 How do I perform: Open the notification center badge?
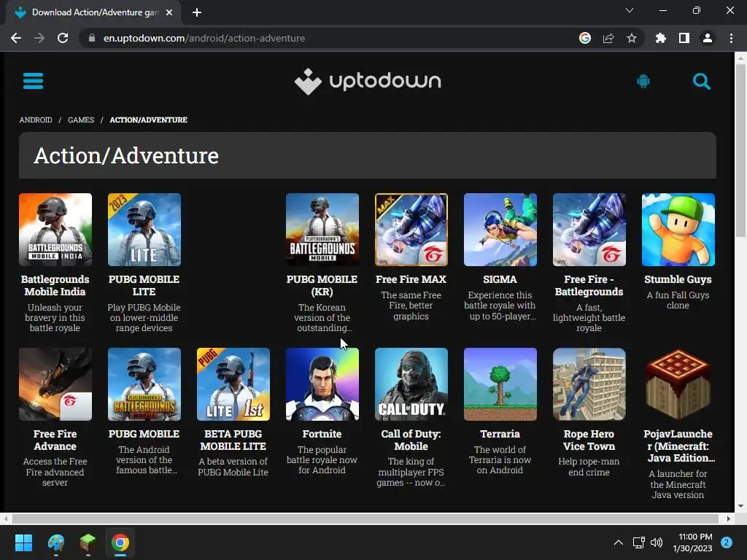(727, 542)
